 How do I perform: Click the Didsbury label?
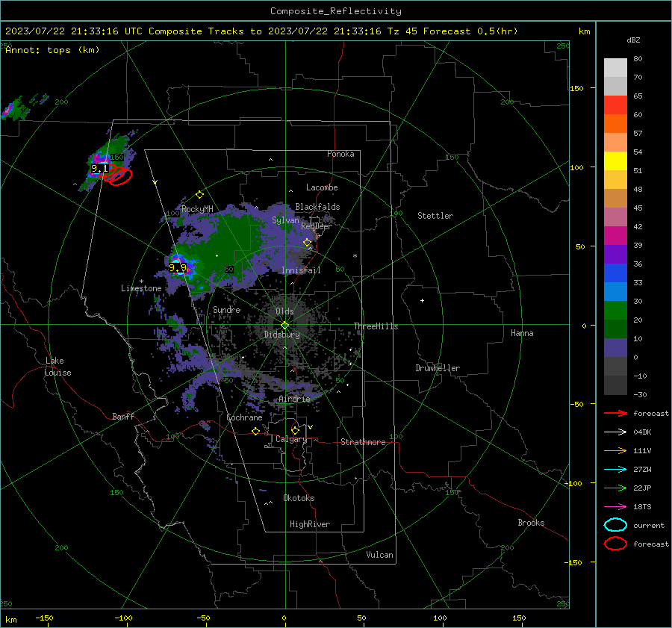[x=281, y=335]
